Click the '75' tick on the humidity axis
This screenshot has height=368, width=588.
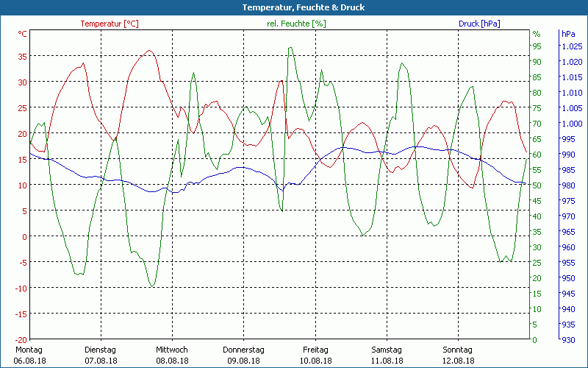pos(537,108)
